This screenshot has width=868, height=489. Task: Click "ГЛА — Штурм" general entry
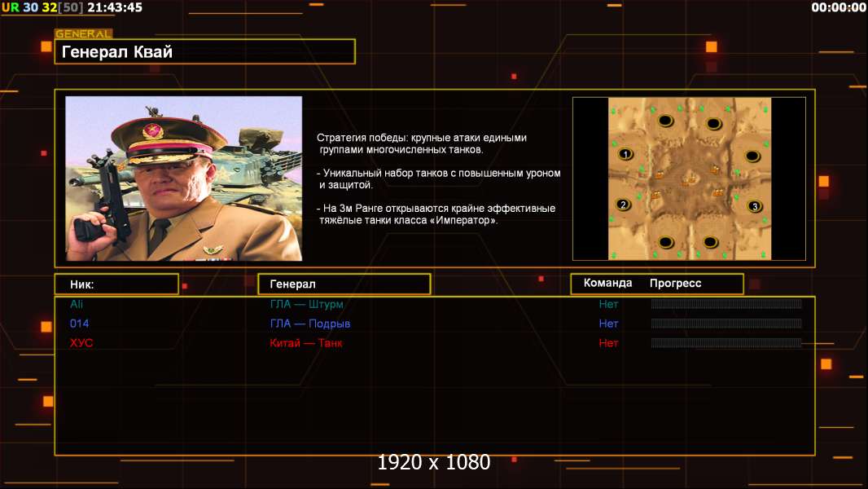(307, 304)
